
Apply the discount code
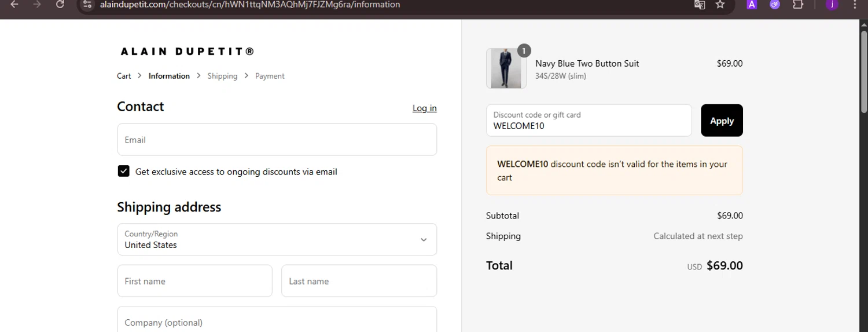tap(722, 121)
